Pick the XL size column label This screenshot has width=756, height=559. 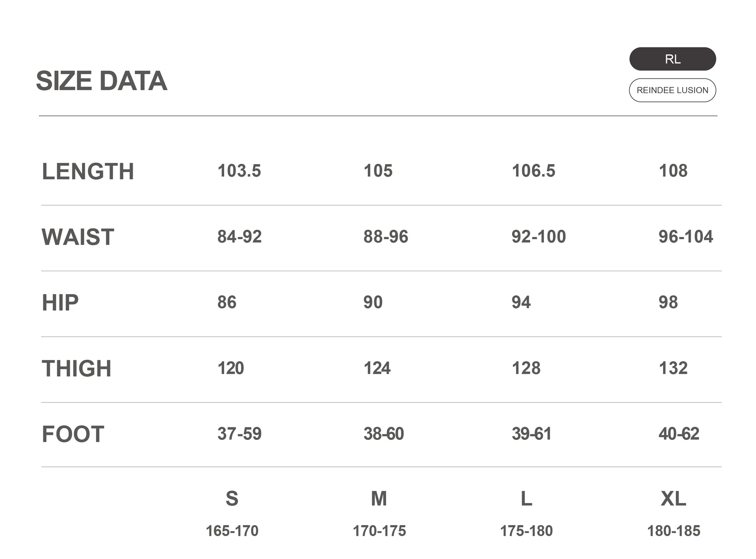pos(673,498)
